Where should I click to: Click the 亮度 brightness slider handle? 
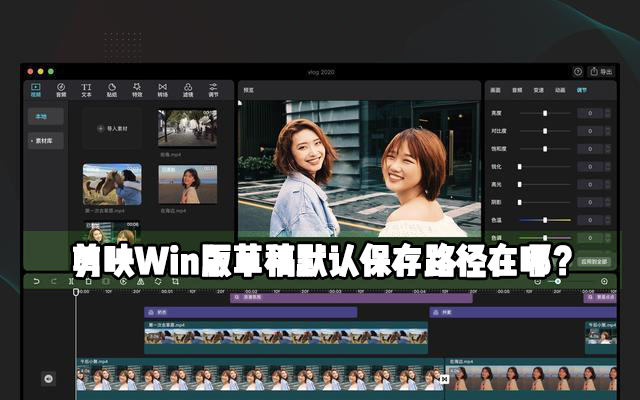pyautogui.click(x=545, y=113)
